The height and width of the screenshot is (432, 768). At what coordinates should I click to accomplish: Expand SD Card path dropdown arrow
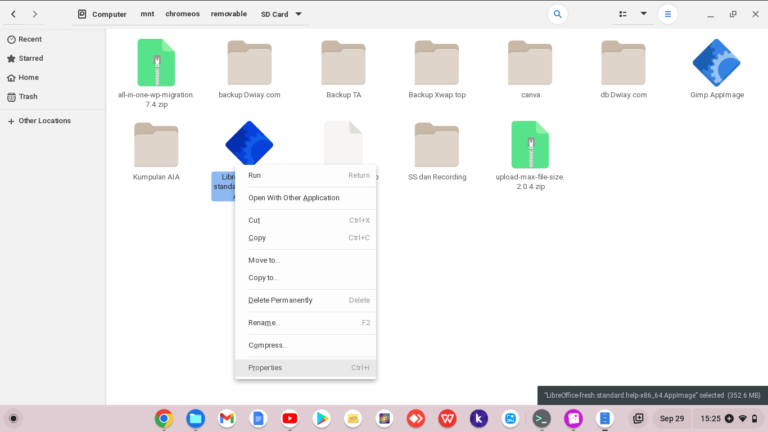coord(298,14)
